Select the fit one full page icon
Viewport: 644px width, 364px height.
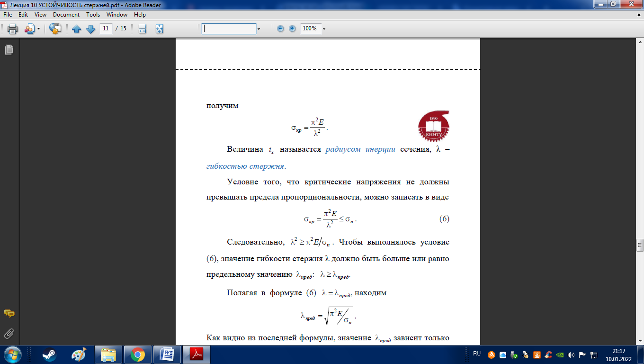(159, 29)
